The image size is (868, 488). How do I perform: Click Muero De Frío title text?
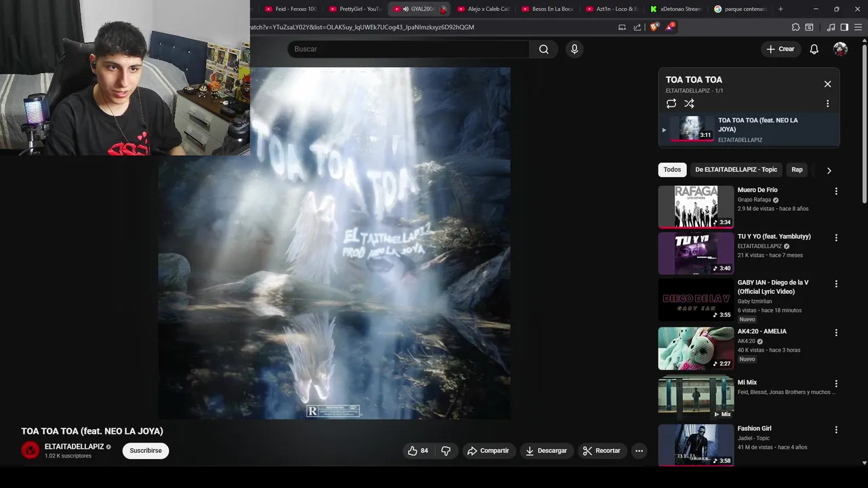click(757, 190)
